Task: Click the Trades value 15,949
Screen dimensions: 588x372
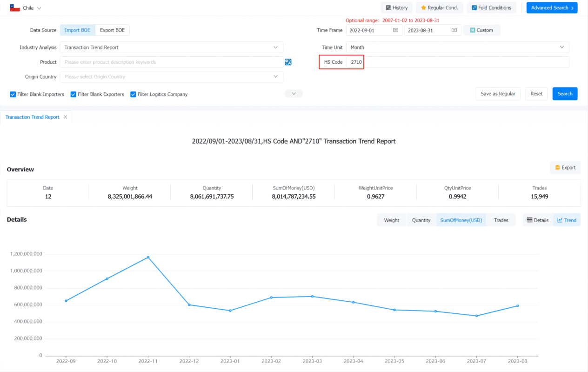Action: click(x=540, y=196)
